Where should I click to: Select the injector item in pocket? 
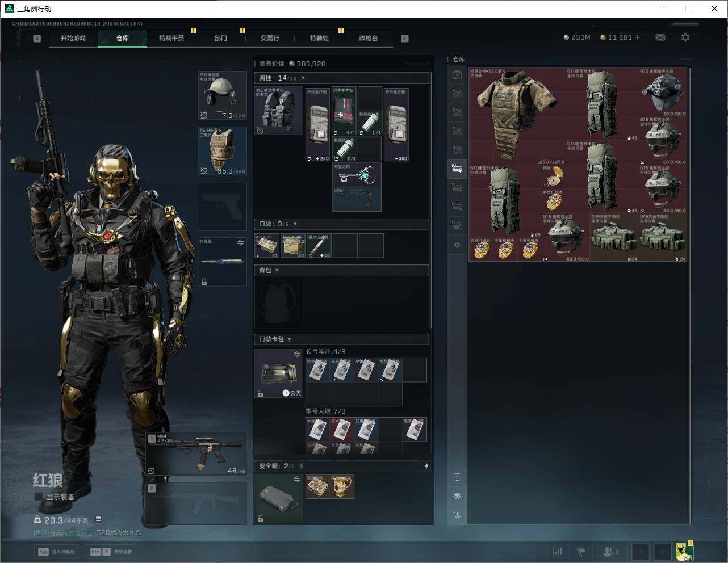click(319, 246)
